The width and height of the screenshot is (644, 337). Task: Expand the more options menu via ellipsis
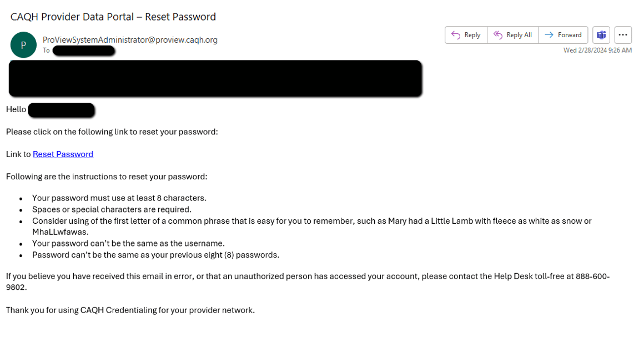623,34
